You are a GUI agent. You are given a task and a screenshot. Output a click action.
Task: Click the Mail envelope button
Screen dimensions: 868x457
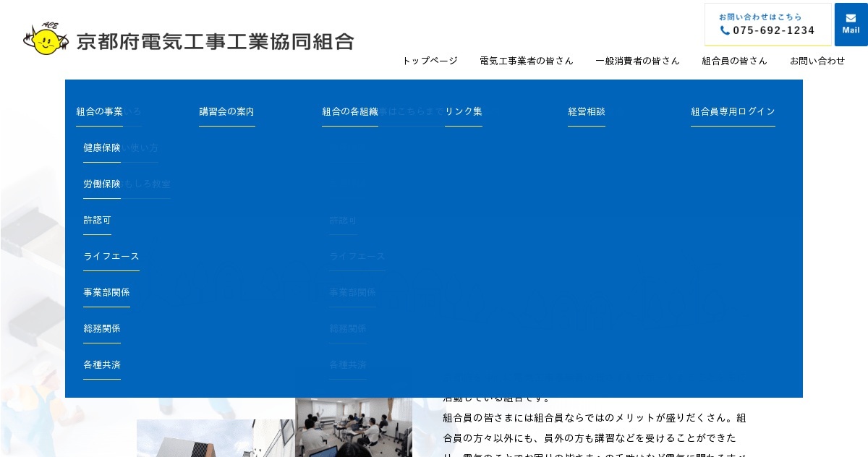[851, 25]
